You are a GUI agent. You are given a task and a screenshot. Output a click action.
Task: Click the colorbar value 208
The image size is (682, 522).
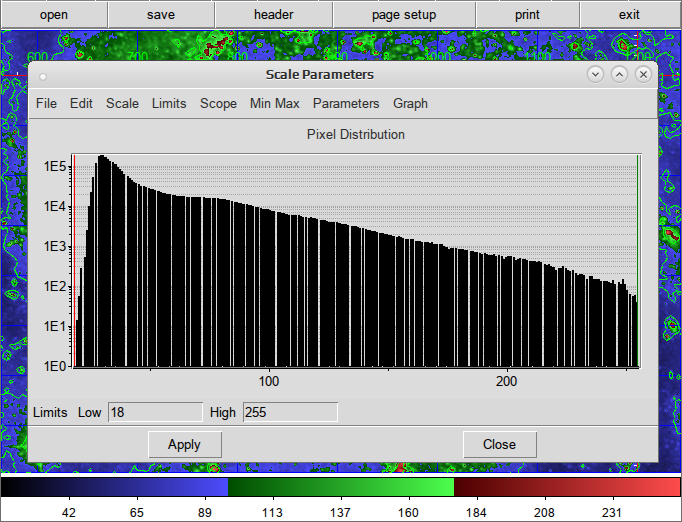point(544,512)
